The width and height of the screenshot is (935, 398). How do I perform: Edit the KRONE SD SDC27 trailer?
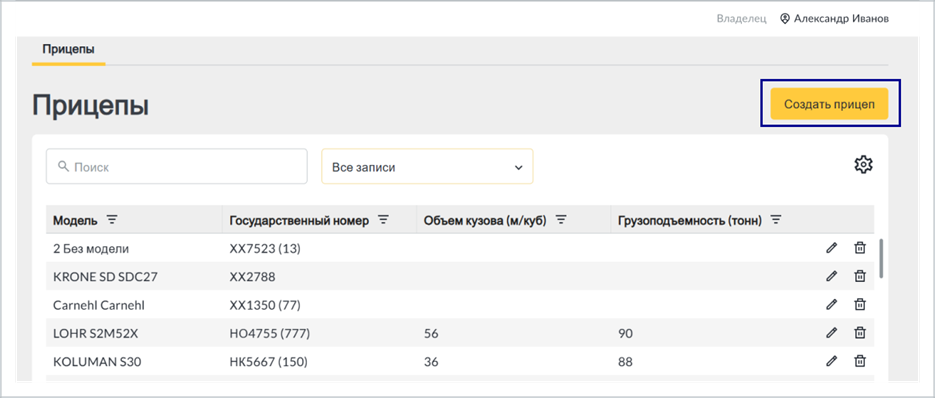[831, 276]
